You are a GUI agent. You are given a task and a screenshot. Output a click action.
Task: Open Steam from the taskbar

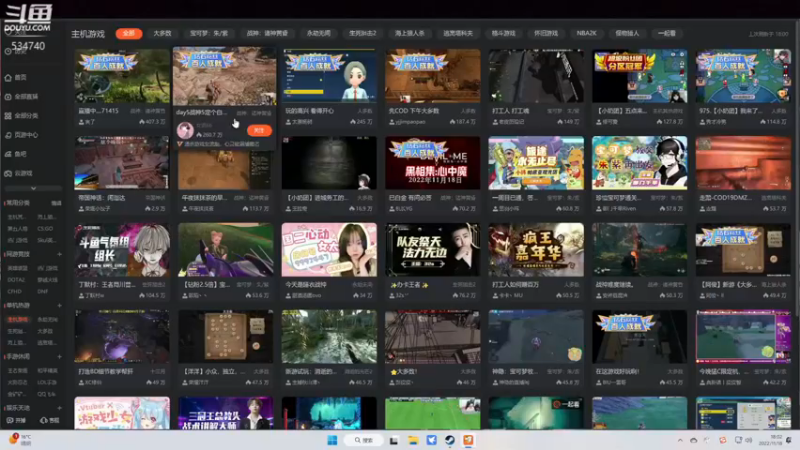(x=449, y=440)
